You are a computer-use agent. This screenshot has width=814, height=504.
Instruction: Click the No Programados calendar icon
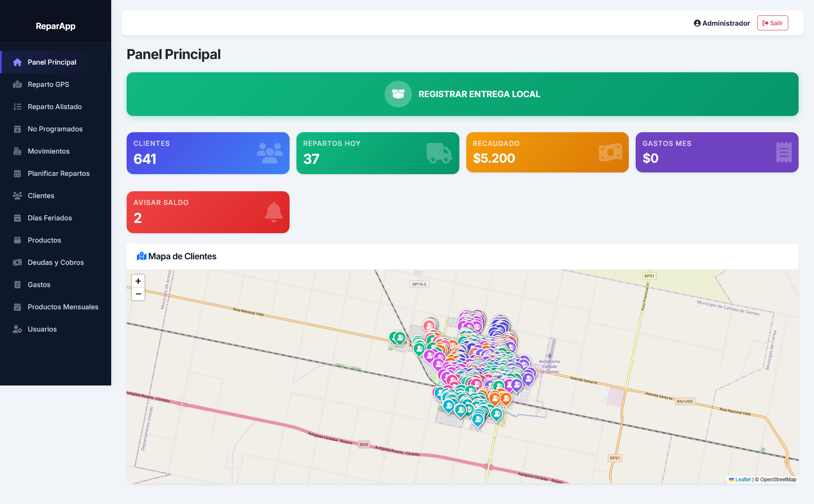pyautogui.click(x=18, y=129)
